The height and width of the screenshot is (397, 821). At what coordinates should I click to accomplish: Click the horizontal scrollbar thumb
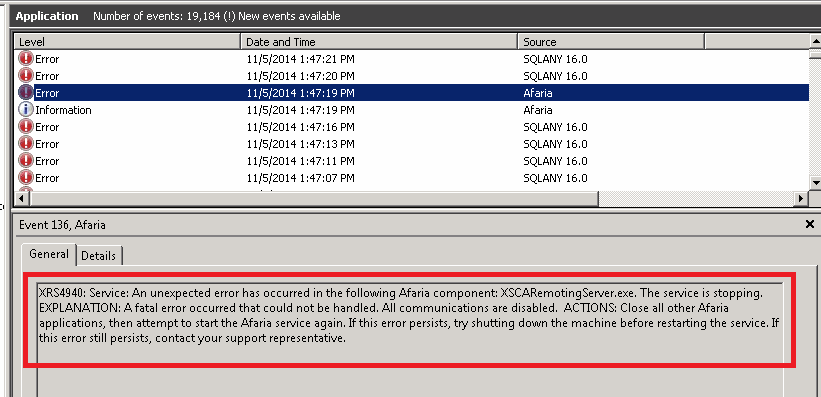tap(314, 199)
